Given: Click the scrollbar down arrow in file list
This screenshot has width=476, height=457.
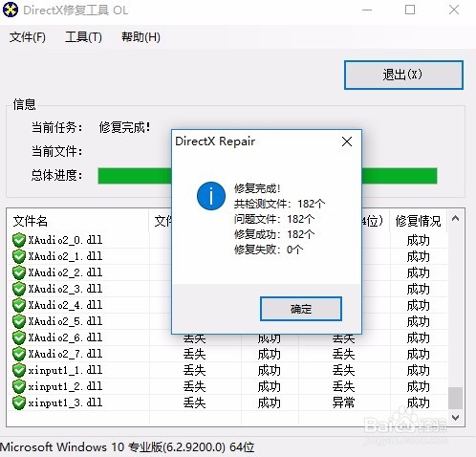Looking at the screenshot, I should [456, 417].
